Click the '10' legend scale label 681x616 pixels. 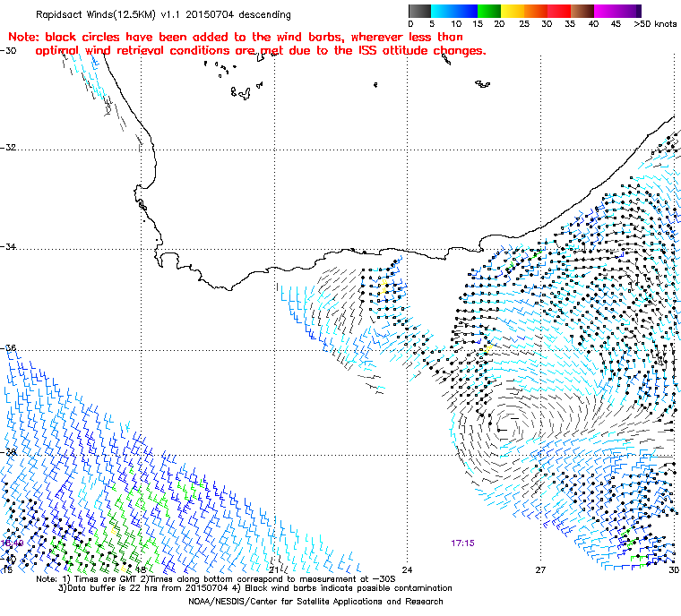point(456,24)
